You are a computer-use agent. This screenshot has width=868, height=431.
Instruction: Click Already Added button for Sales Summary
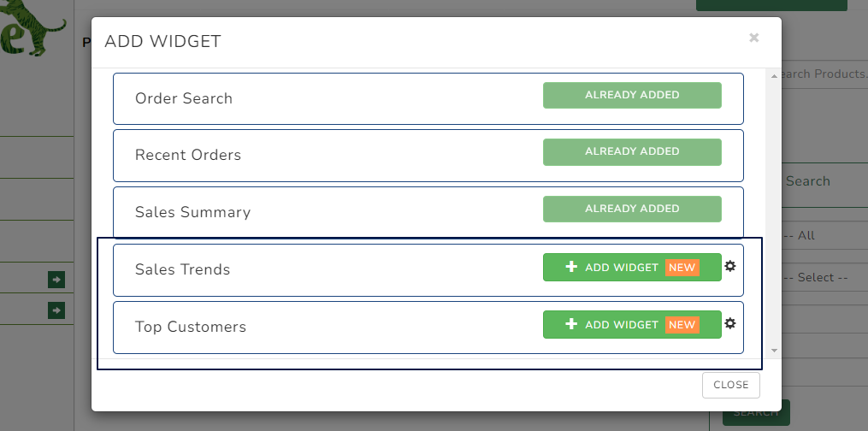click(x=632, y=209)
